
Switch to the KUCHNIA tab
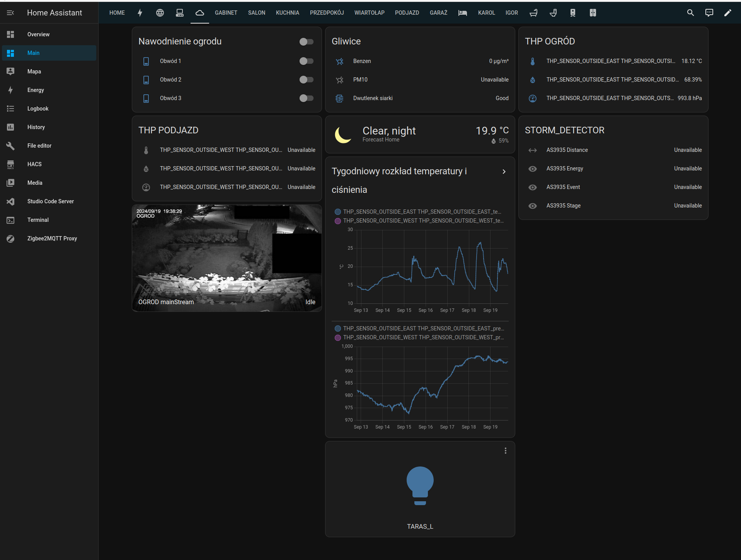click(x=287, y=13)
